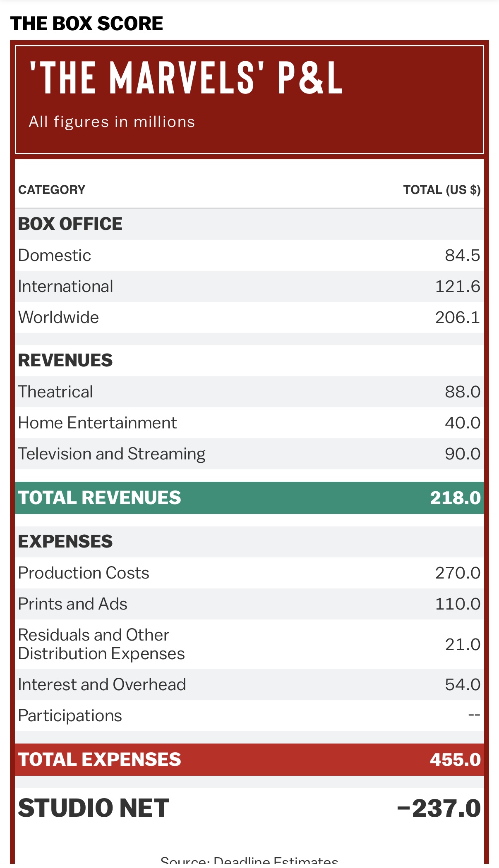The image size is (499, 868).
Task: Select BOX OFFICE section header
Action: pos(70,224)
